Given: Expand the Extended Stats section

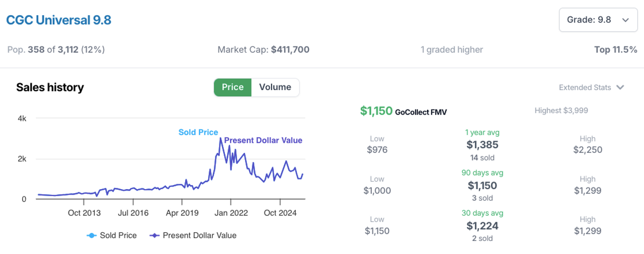Looking at the screenshot, I should [591, 88].
